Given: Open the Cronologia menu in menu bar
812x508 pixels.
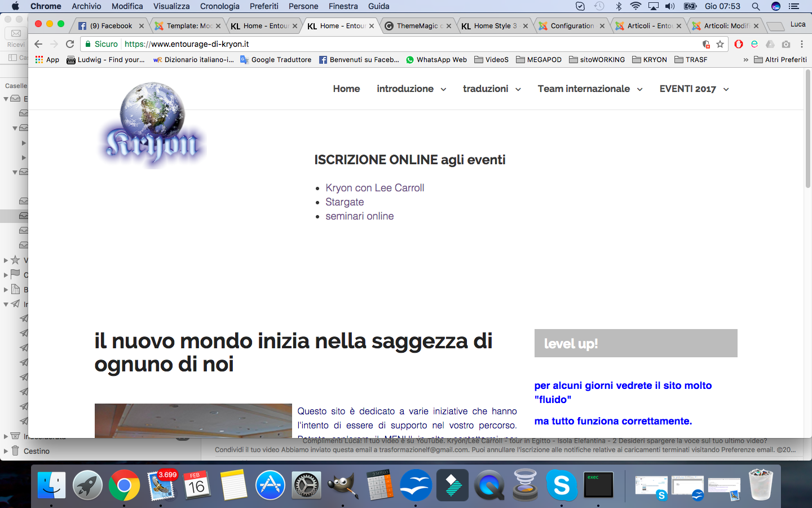Looking at the screenshot, I should (x=219, y=6).
